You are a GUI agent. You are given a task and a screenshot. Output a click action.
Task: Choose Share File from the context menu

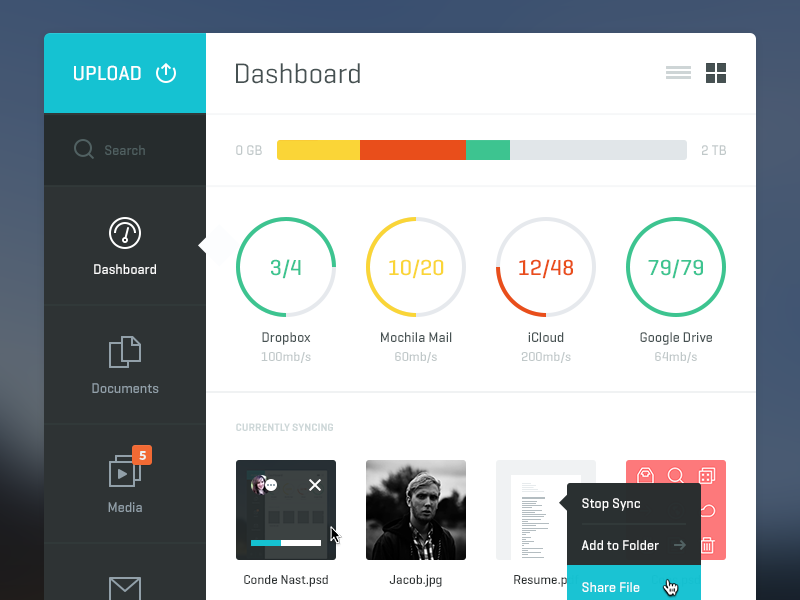coord(634,583)
